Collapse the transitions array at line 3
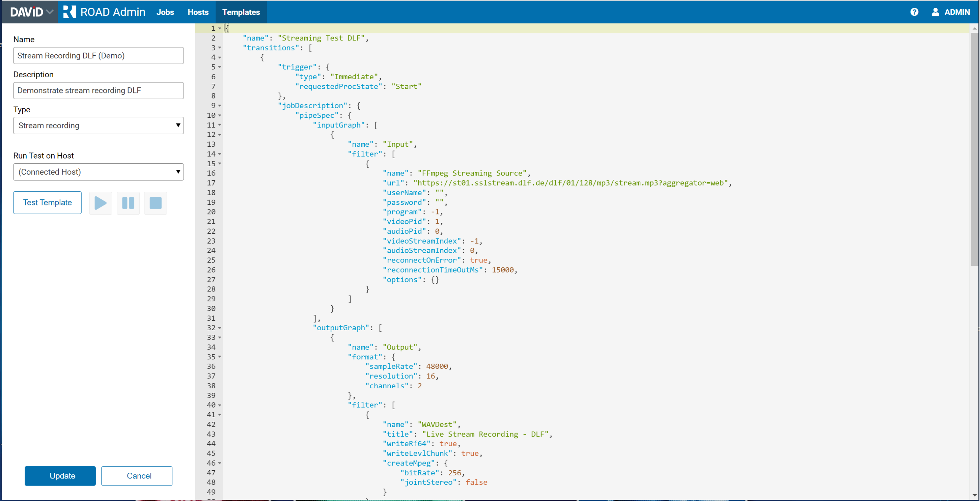 pos(220,48)
